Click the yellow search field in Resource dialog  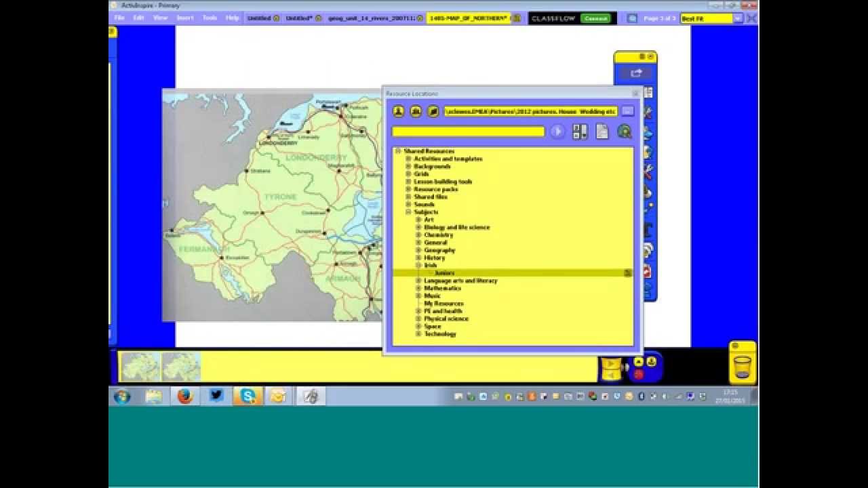[469, 131]
